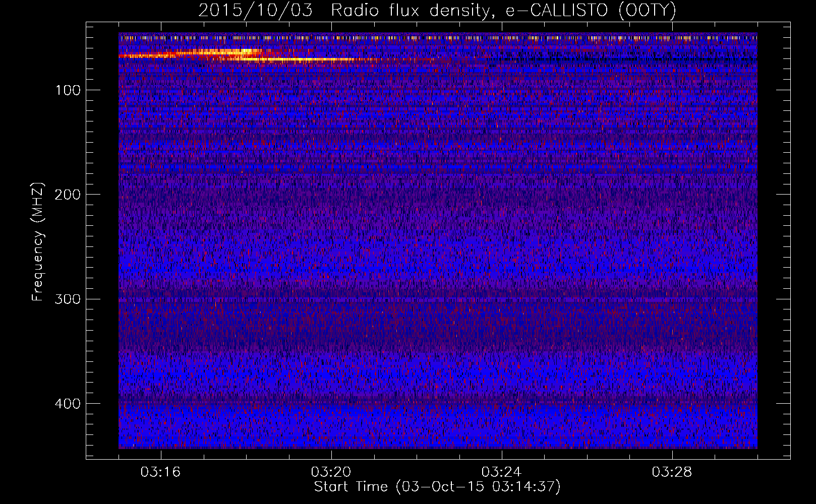
Task: Click the "Frequency (MHZ)" axis label
Action: pos(38,242)
